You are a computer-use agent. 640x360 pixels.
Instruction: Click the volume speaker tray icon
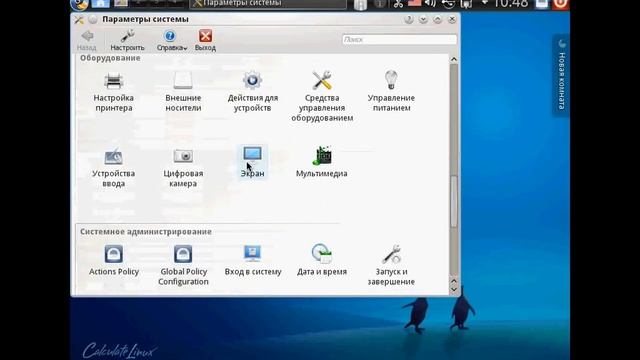click(x=430, y=4)
